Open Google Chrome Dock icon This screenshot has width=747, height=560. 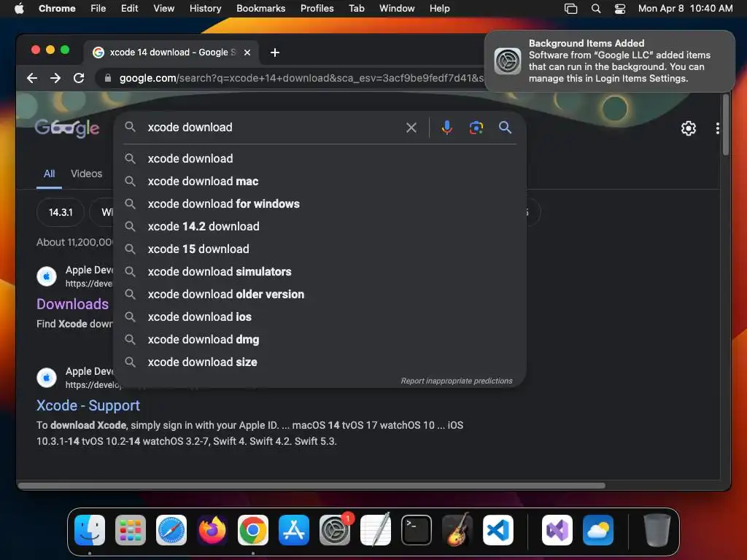pos(253,530)
